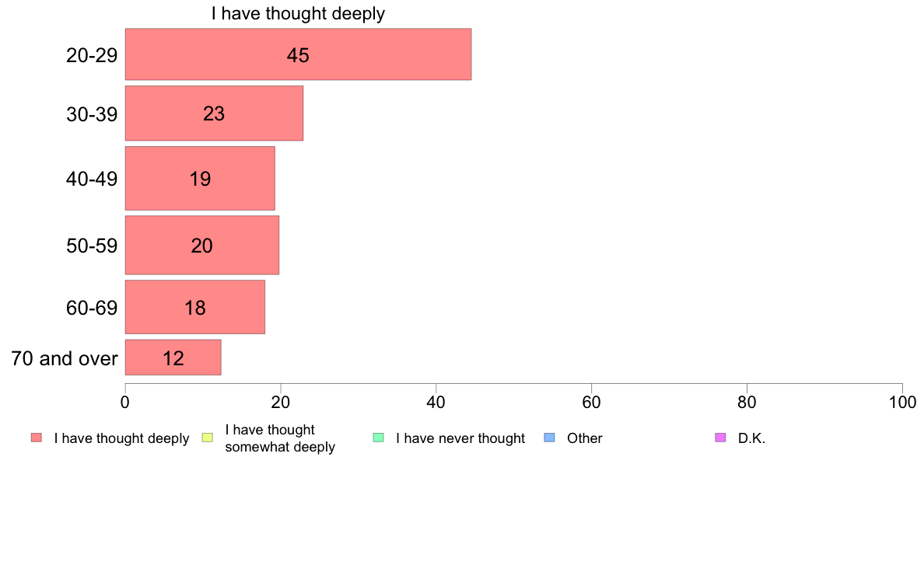Click the blue 'Other' legend swatch
Image resolution: width=924 pixels, height=572 pixels.
pos(549,438)
